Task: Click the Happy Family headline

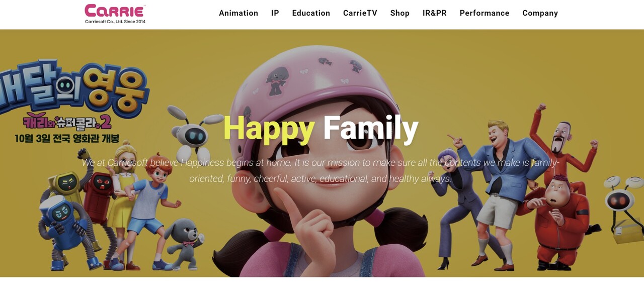Action: tap(320, 128)
